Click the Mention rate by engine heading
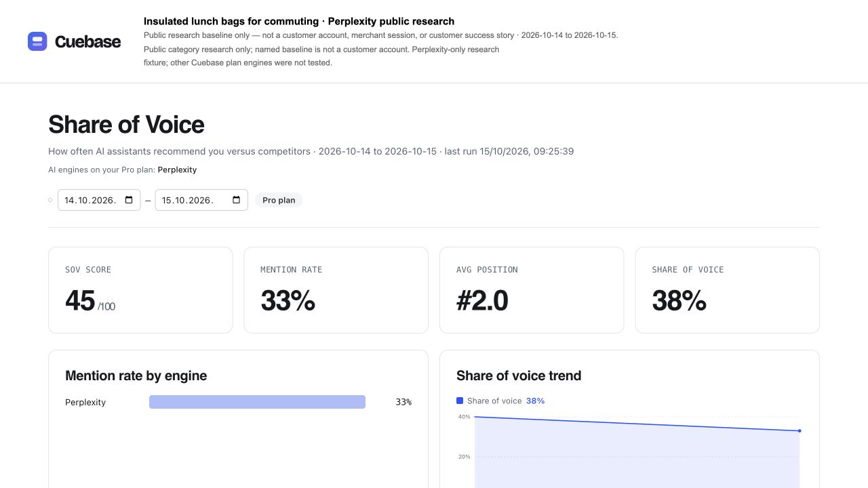The height and width of the screenshot is (488, 868). (136, 375)
